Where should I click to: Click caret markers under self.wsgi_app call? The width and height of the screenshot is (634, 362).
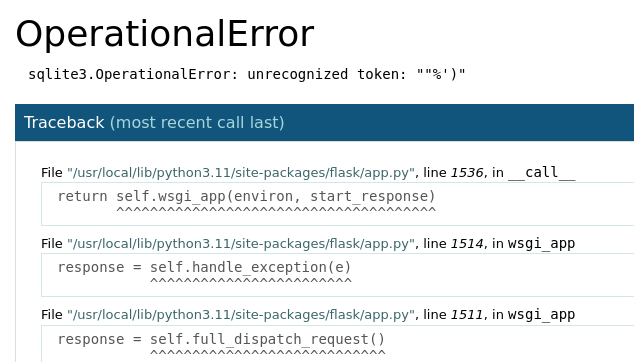[276, 210]
